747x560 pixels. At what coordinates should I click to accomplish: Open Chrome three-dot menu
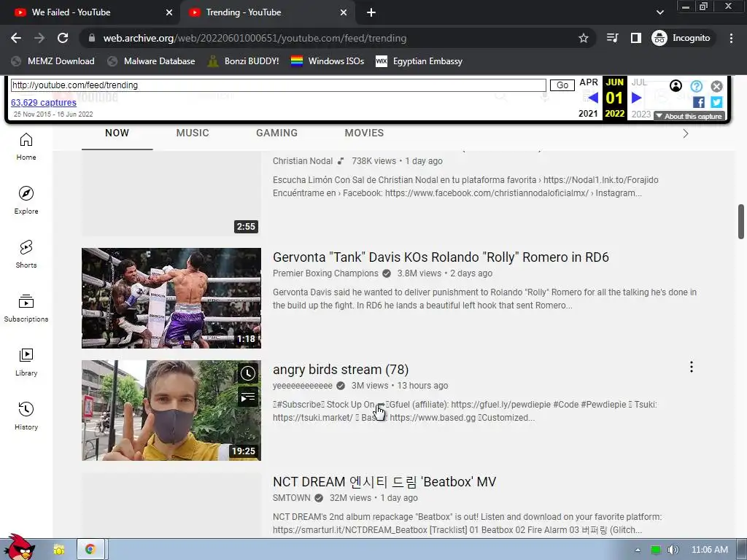pyautogui.click(x=731, y=38)
